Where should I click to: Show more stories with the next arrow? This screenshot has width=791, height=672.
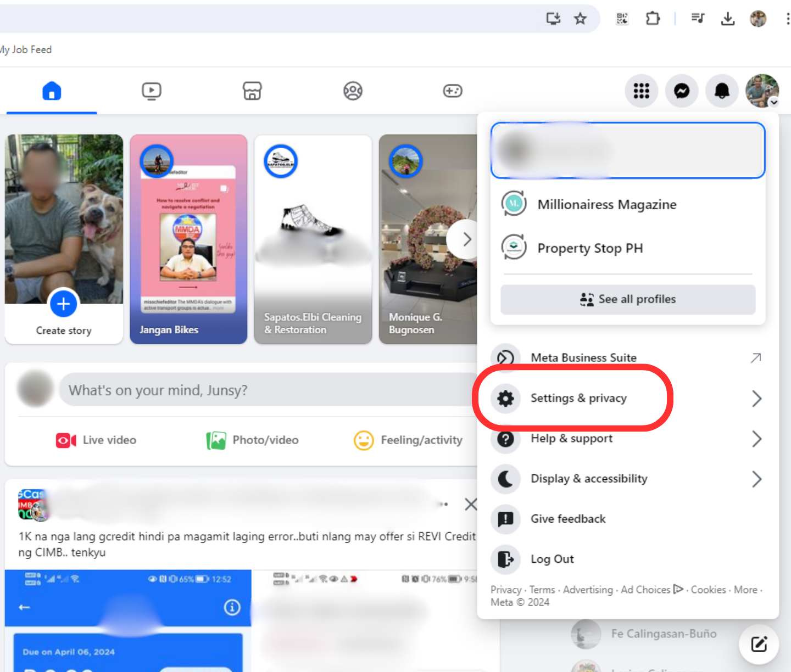click(x=466, y=239)
